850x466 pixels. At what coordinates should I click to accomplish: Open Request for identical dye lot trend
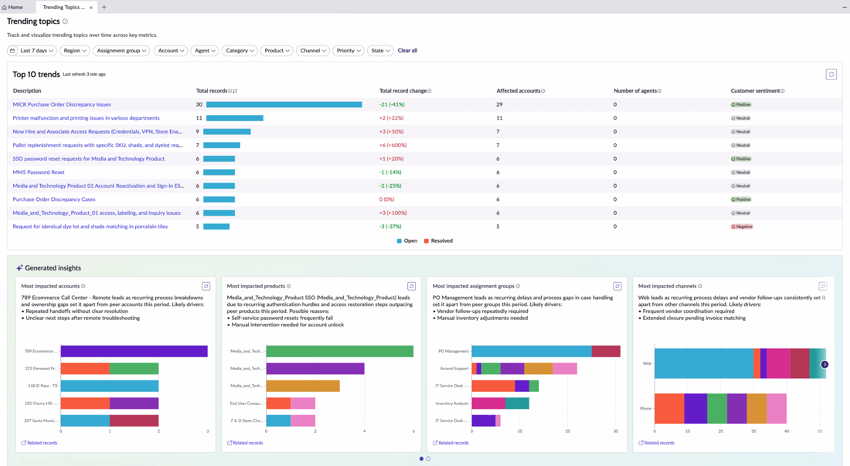pyautogui.click(x=91, y=226)
